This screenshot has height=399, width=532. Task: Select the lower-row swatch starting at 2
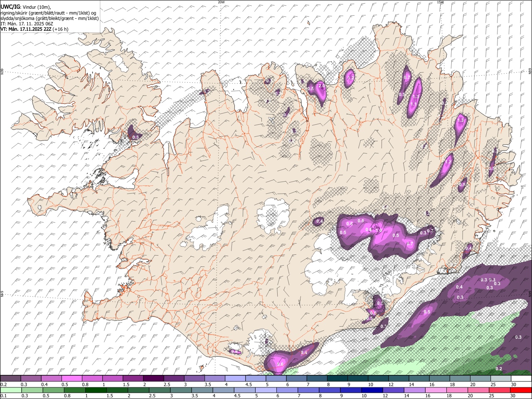click(x=138, y=390)
